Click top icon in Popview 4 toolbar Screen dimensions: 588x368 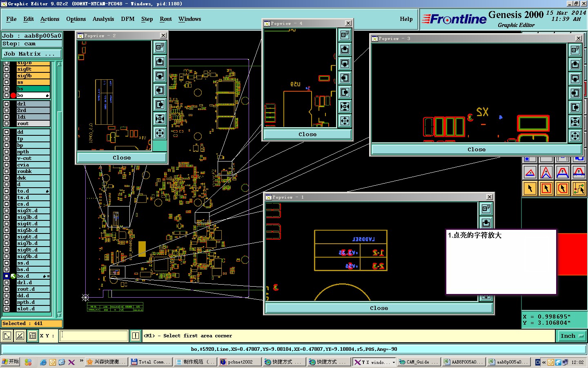(x=345, y=35)
